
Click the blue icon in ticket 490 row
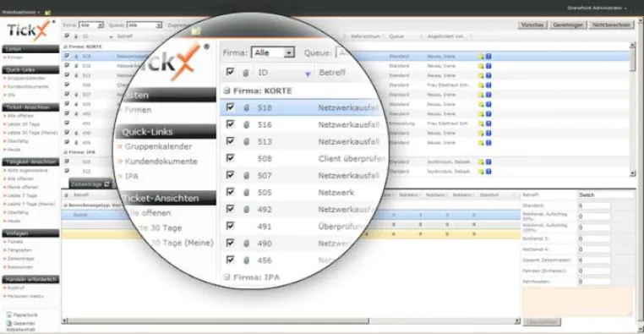click(488, 133)
